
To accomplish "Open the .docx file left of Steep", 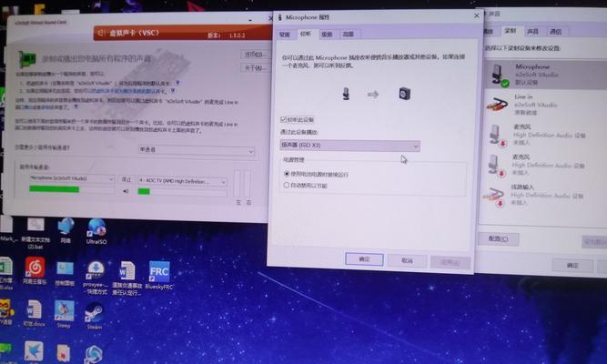I will pyautogui.click(x=34, y=313).
